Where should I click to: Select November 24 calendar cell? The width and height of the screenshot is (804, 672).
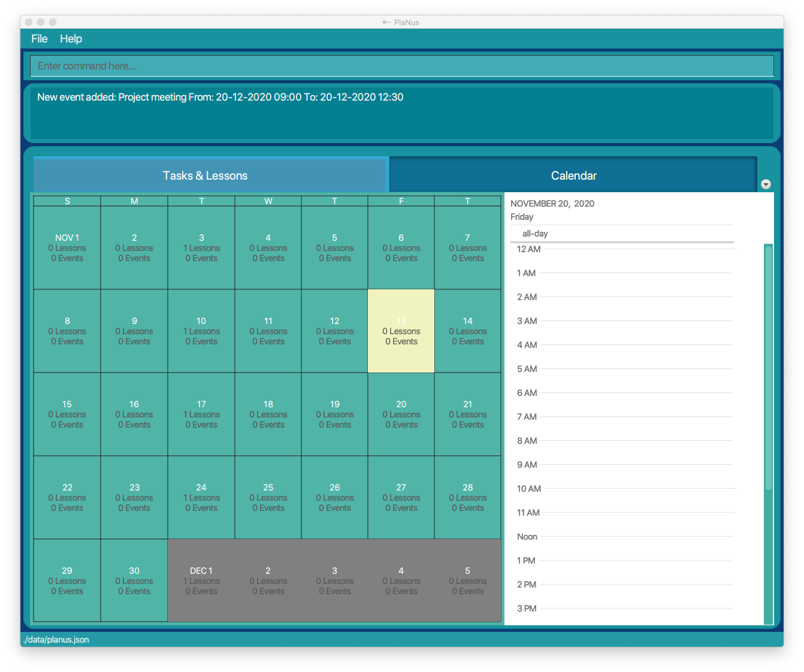(201, 498)
